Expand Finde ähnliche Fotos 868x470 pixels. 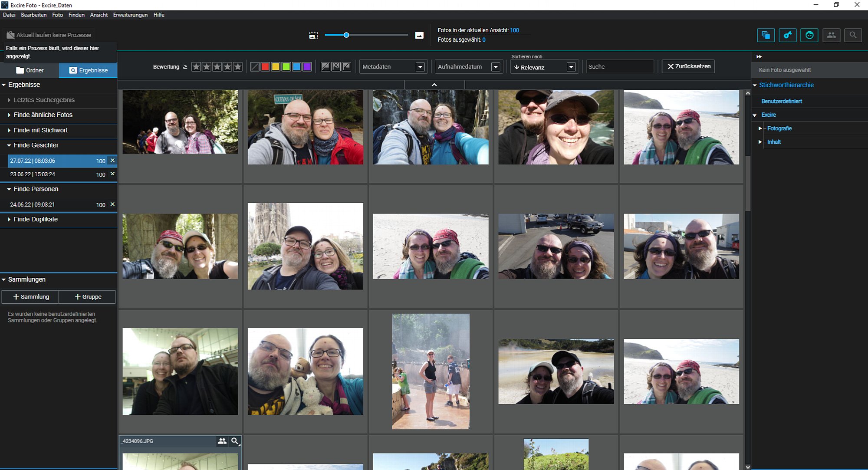click(x=9, y=115)
